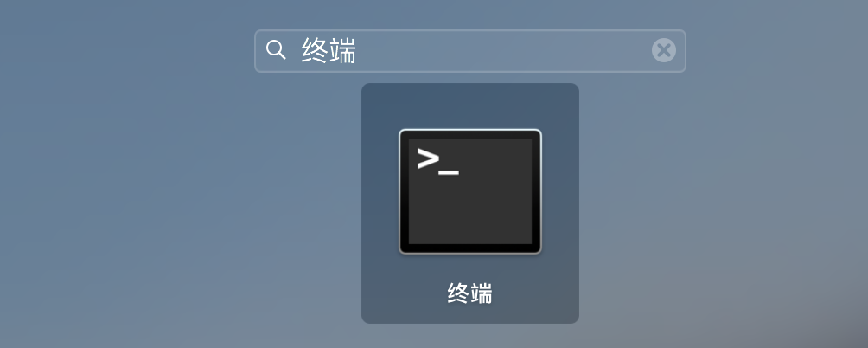Click the magnifying glass search icon
Screen dimensions: 868x348
tap(276, 50)
